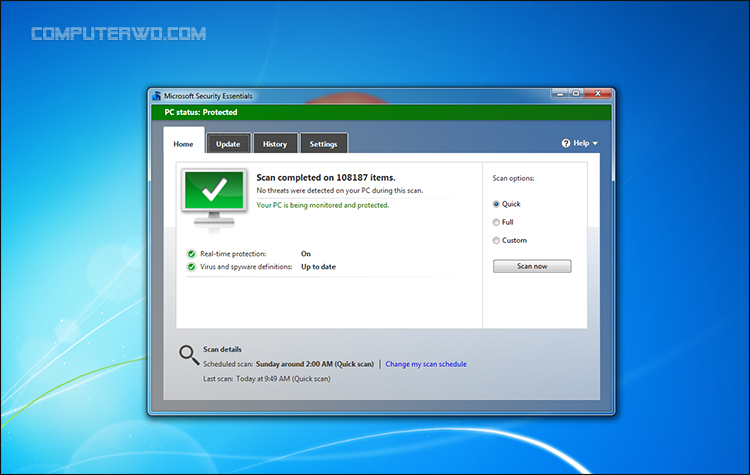Close the Microsoft Security Essentials window

(598, 94)
